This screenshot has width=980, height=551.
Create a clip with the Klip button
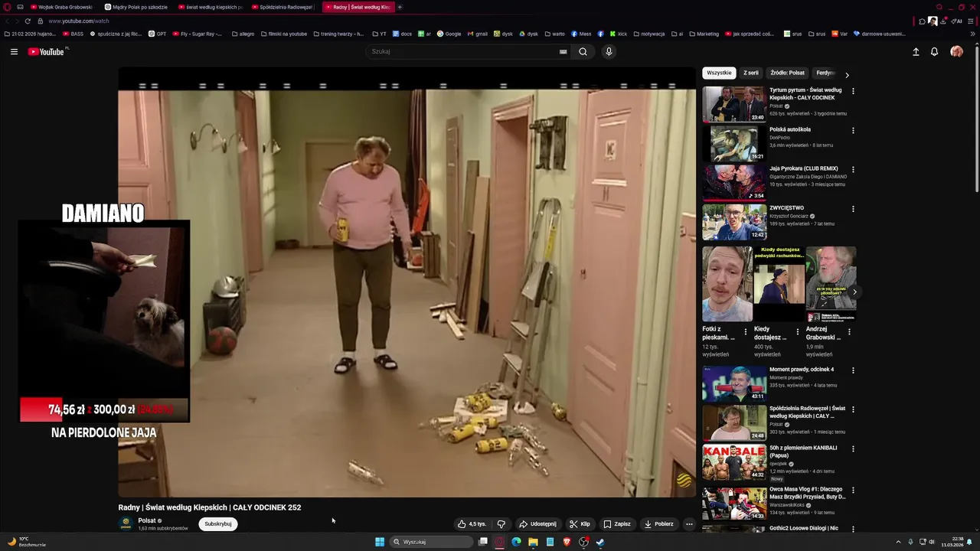[580, 524]
